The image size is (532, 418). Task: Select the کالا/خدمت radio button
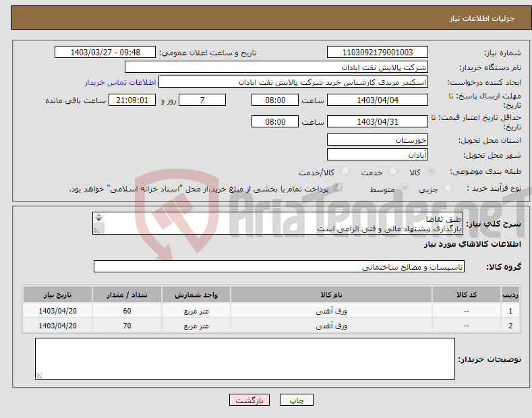(345, 171)
